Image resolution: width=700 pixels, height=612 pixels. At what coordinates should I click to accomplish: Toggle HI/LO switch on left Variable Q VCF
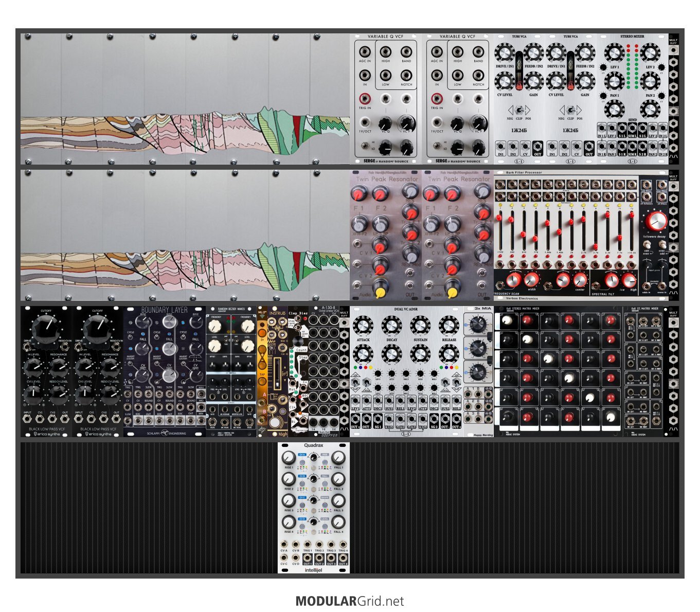365,146
